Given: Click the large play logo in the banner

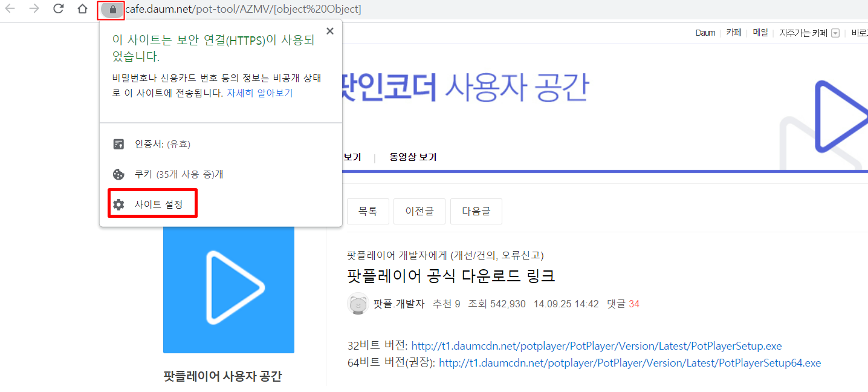Looking at the screenshot, I should 841,116.
